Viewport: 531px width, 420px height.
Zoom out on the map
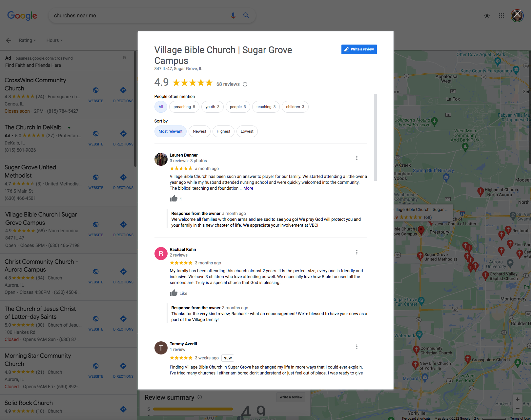click(517, 408)
